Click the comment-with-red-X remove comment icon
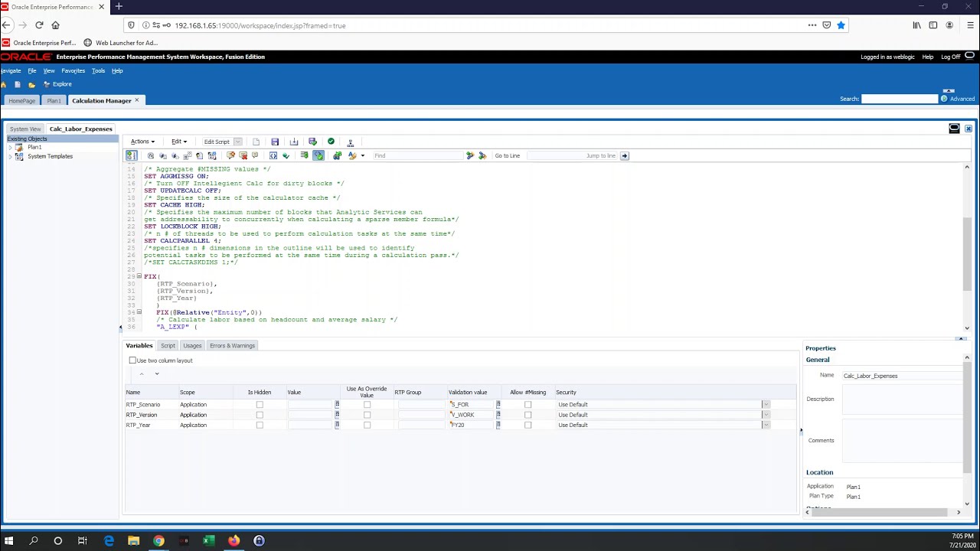This screenshot has width=980, height=551. pyautogui.click(x=243, y=155)
